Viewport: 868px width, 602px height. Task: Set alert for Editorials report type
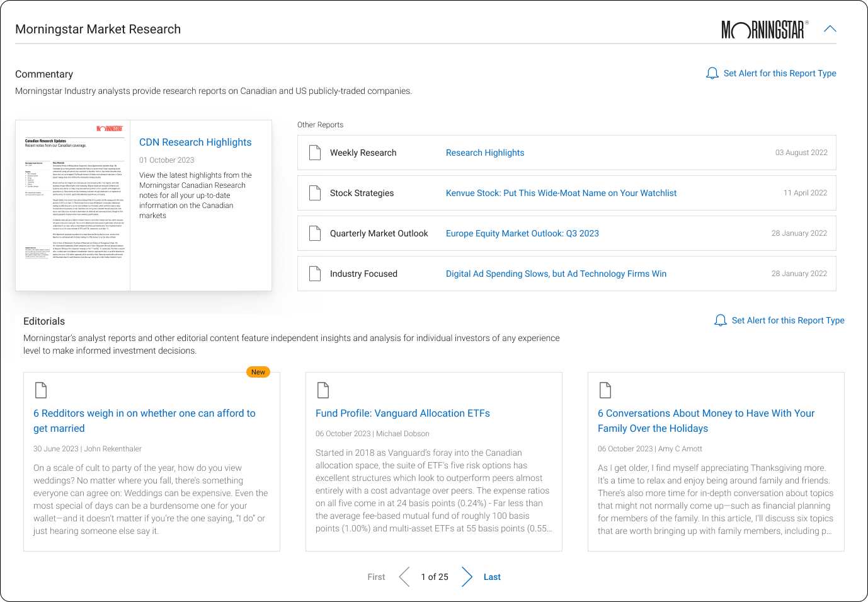pos(788,321)
